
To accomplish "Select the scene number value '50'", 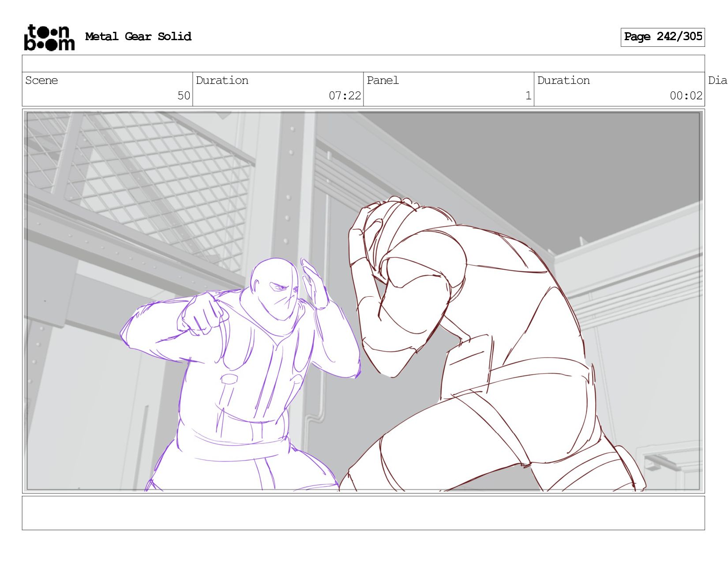I will coord(184,96).
